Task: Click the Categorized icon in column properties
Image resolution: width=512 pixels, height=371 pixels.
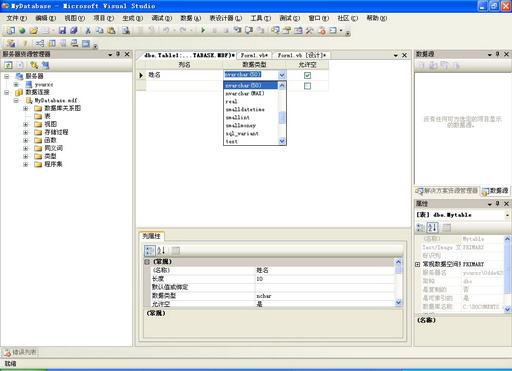Action: click(x=149, y=251)
